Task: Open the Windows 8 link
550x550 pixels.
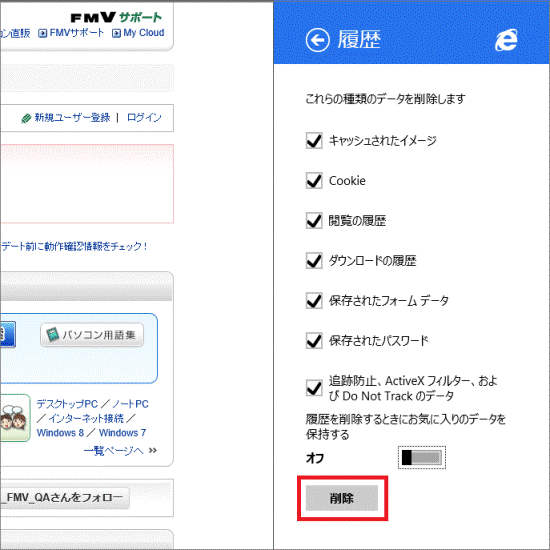Action: (60, 433)
